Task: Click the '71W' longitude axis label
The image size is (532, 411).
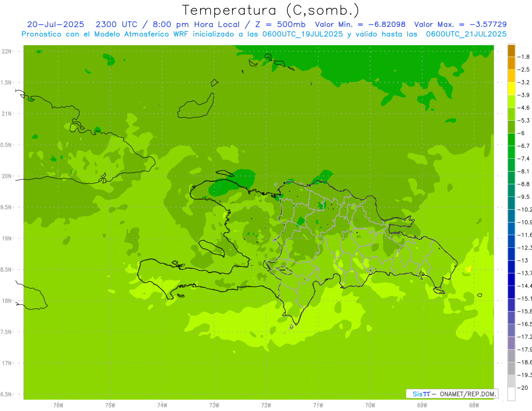Action: pos(318,405)
